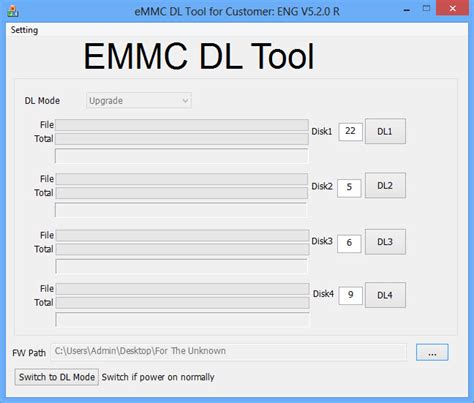Click the FW Path text field
474x403 pixels.
coord(229,352)
